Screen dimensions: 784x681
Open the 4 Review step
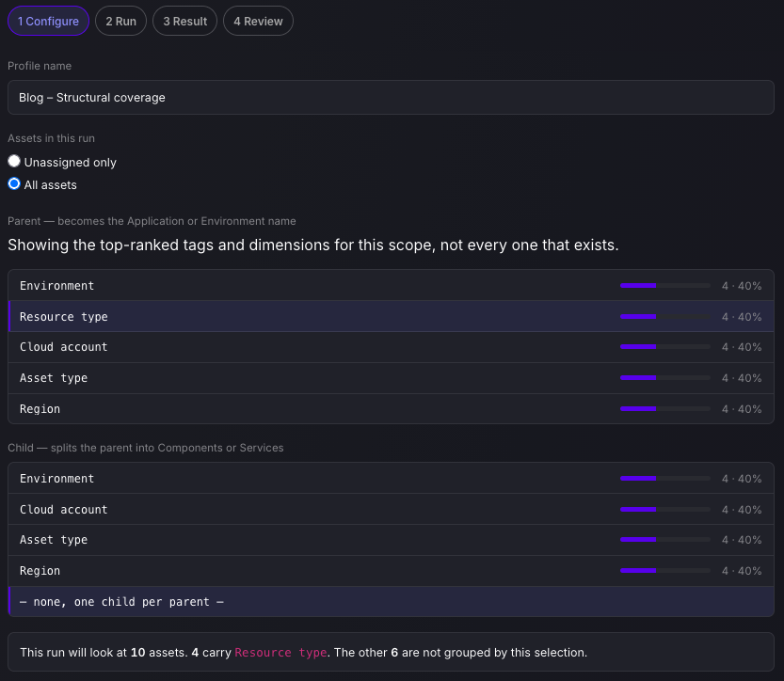tap(258, 21)
